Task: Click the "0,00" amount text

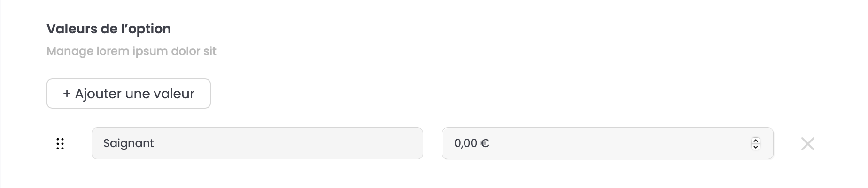Action: [x=465, y=143]
